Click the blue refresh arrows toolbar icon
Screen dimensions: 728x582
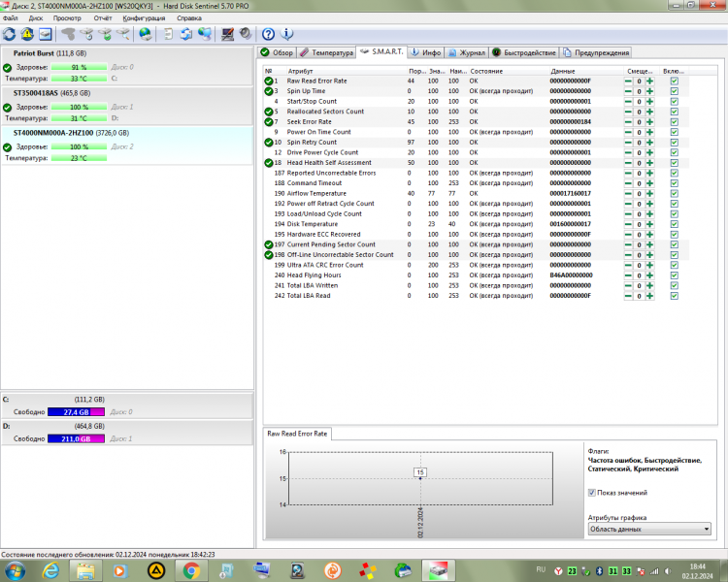[x=10, y=34]
